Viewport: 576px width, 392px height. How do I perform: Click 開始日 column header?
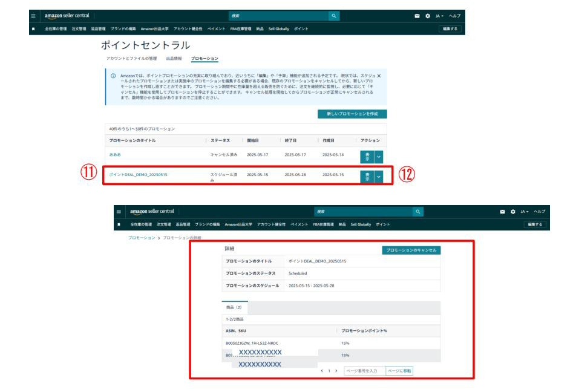tap(253, 140)
